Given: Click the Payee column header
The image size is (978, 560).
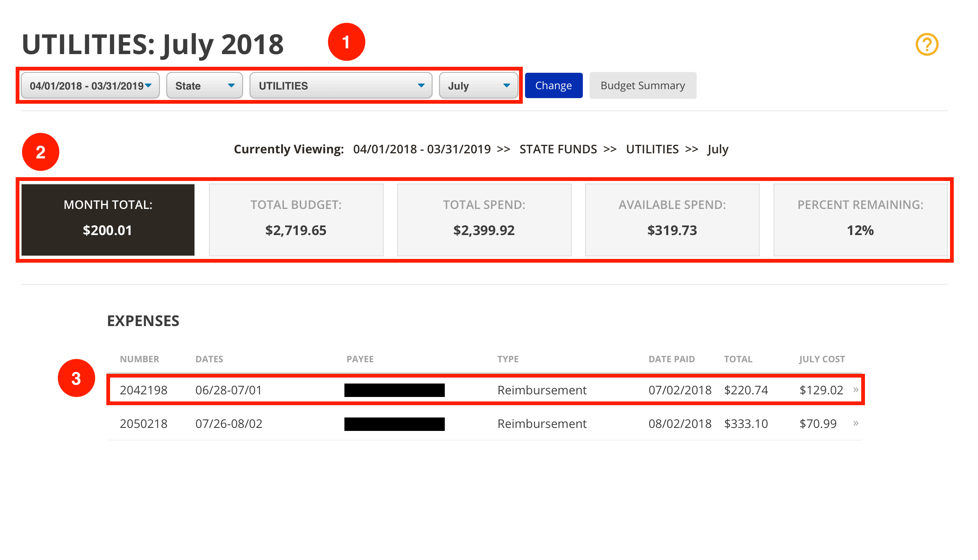Looking at the screenshot, I should point(360,359).
